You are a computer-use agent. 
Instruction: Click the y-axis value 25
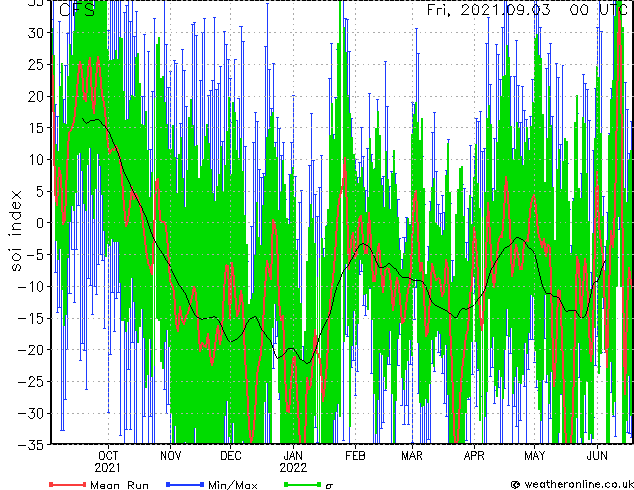pos(35,64)
